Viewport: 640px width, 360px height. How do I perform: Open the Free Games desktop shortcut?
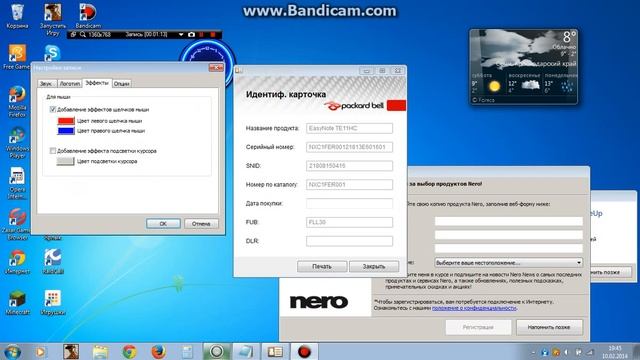(16, 57)
